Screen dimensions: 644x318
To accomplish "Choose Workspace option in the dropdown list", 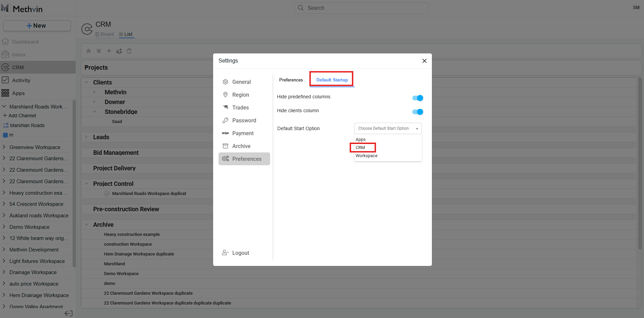I will tap(366, 156).
